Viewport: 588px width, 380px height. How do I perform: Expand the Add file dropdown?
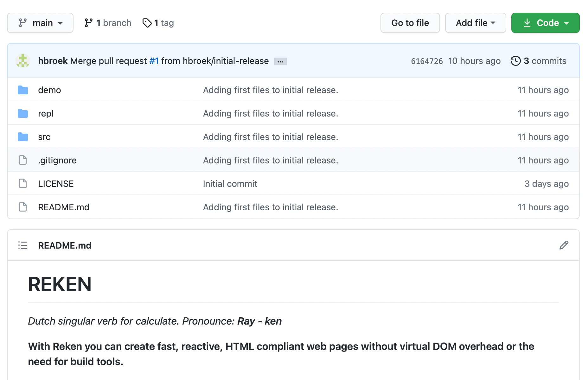click(476, 23)
